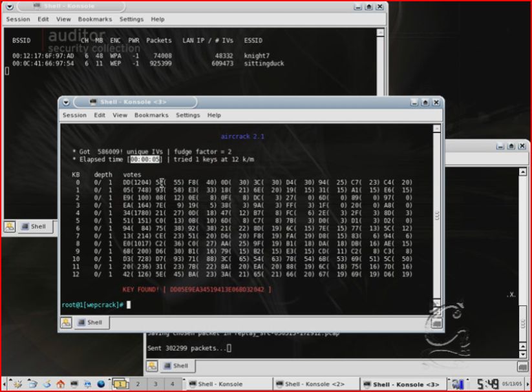
Task: Expand the Settings menu in top Konsole window
Action: (x=131, y=19)
